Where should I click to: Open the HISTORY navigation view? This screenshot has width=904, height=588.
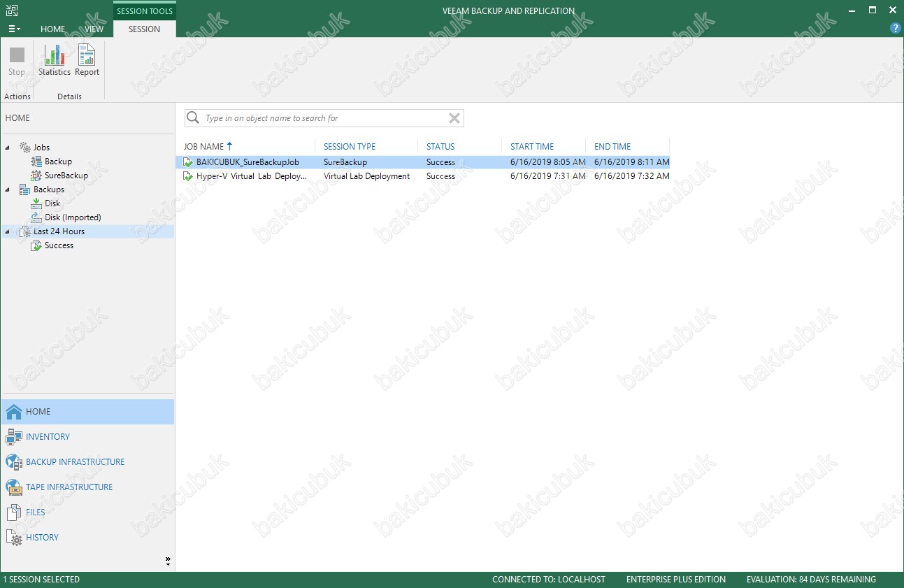tap(87, 538)
